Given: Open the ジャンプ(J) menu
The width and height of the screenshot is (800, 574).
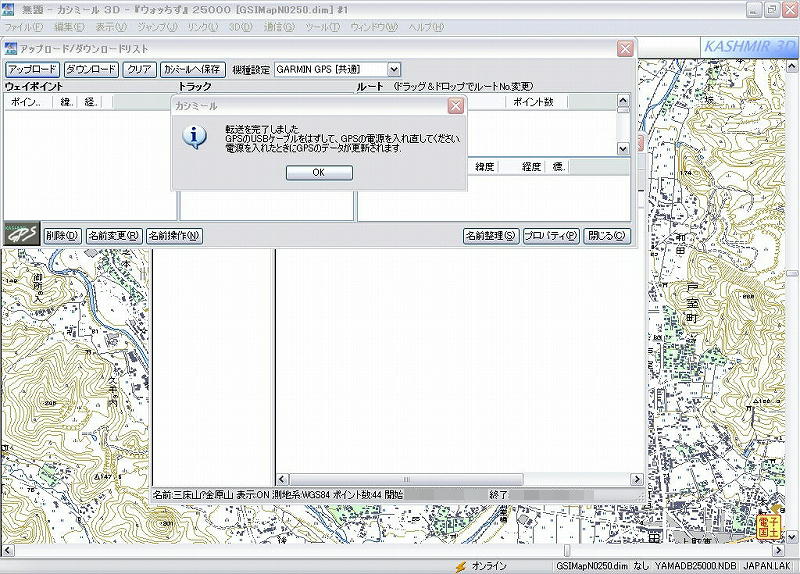Looking at the screenshot, I should (158, 27).
